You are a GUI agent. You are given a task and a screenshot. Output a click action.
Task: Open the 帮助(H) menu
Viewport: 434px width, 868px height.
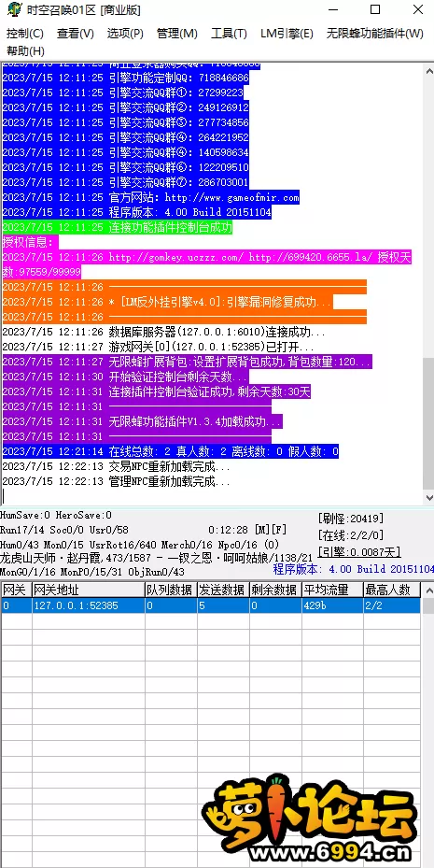25,51
